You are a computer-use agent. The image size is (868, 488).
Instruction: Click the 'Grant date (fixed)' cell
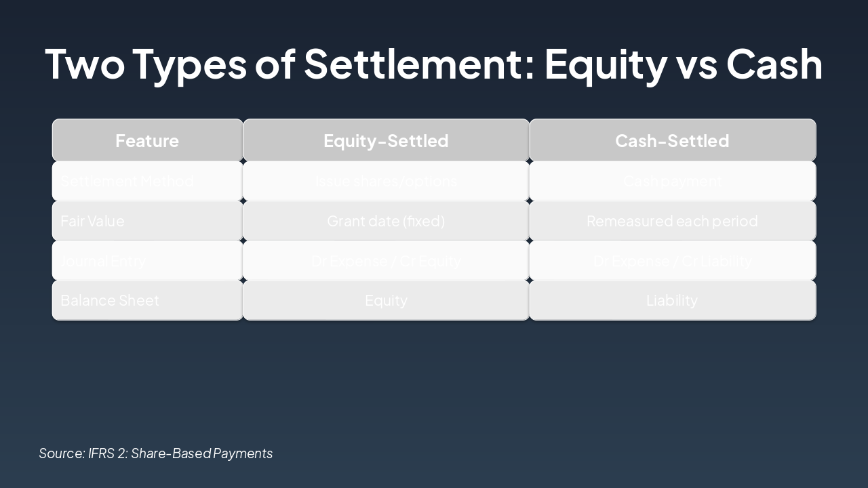[386, 221]
